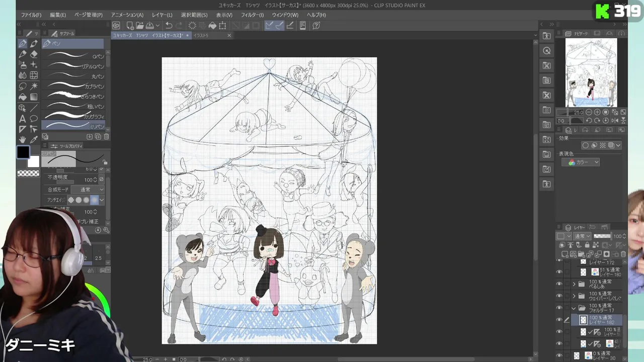
Task: Open the フィルター(I) menu
Action: (x=252, y=15)
